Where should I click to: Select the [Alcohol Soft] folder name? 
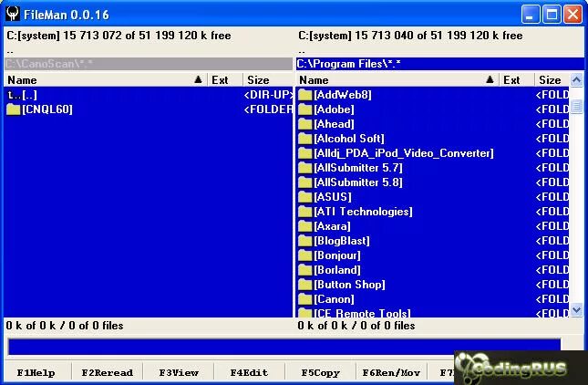349,139
